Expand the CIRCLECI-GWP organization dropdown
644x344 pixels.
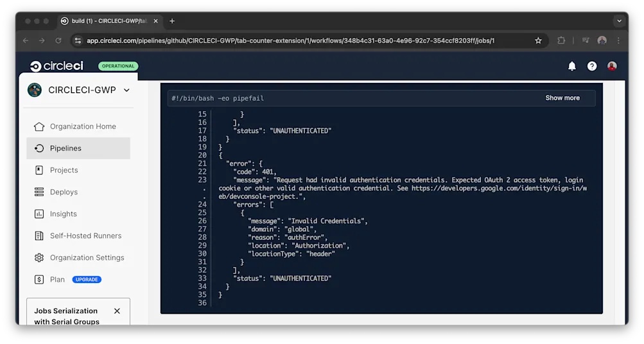(x=126, y=90)
